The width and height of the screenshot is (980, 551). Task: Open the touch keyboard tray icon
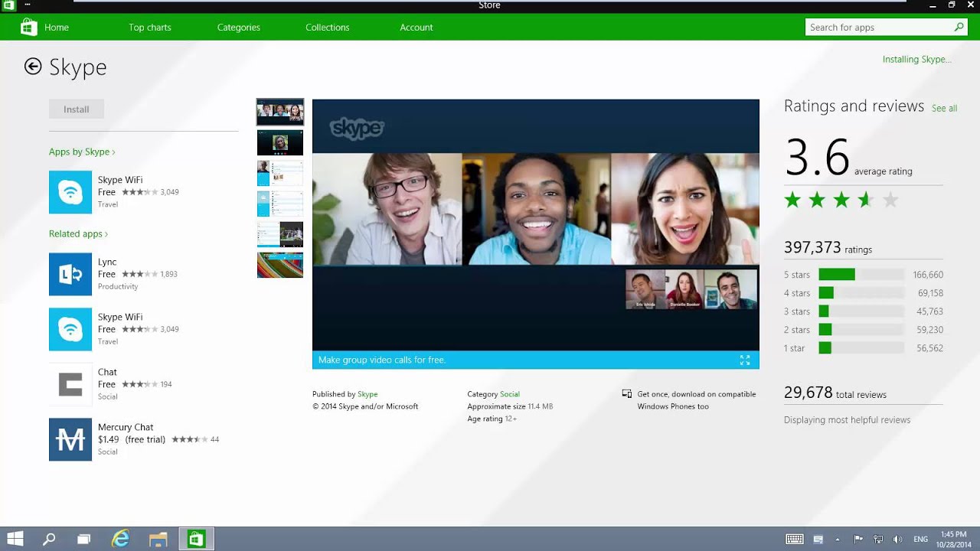point(795,539)
